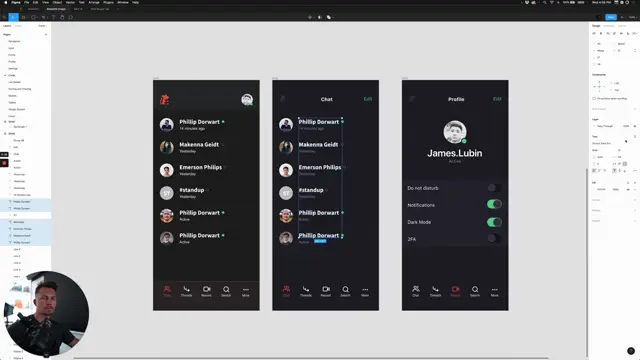
Task: Open the Cards page dropdown
Action: pyautogui.click(x=42, y=26)
